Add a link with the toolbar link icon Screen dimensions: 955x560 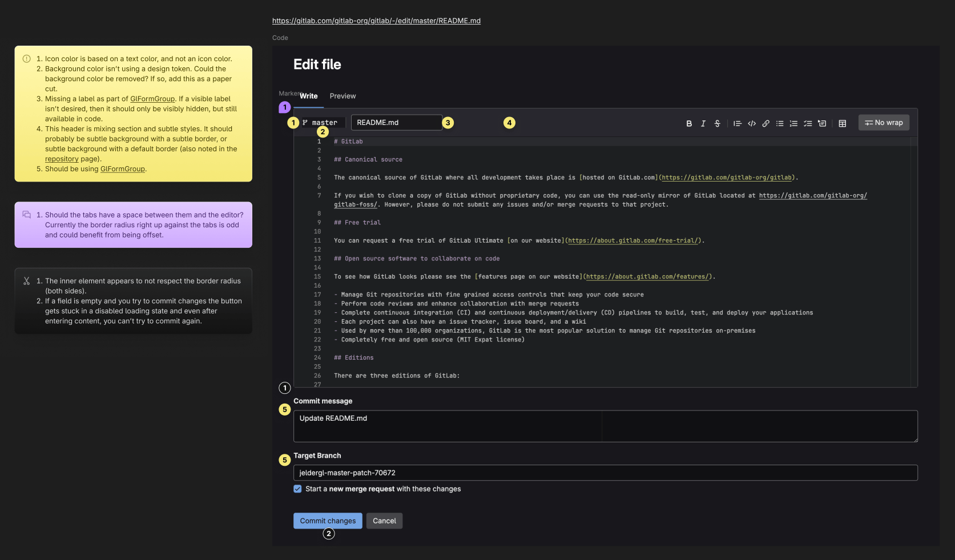(x=766, y=123)
